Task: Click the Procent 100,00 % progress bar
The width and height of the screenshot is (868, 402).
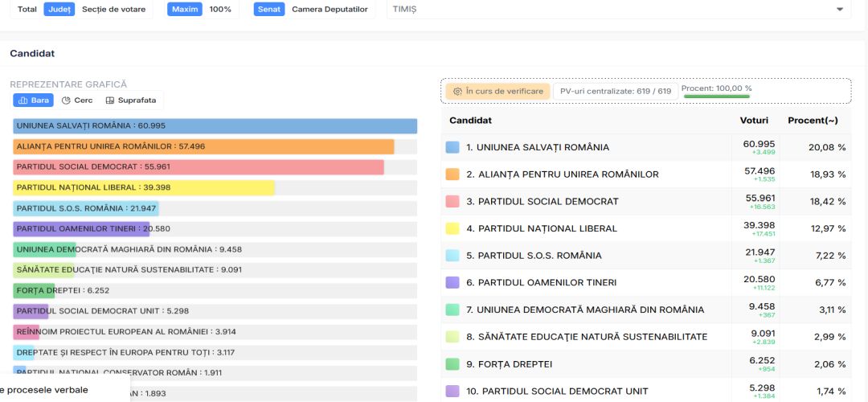Action: pos(717,96)
